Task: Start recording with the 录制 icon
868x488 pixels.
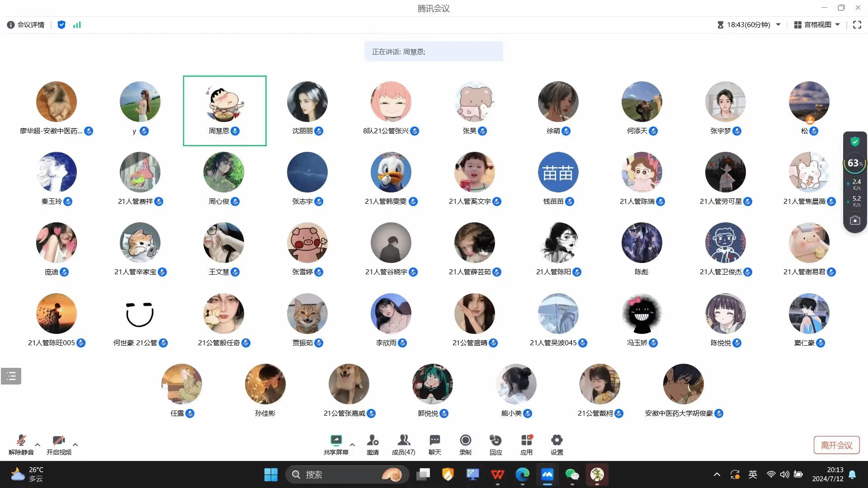Action: (465, 441)
